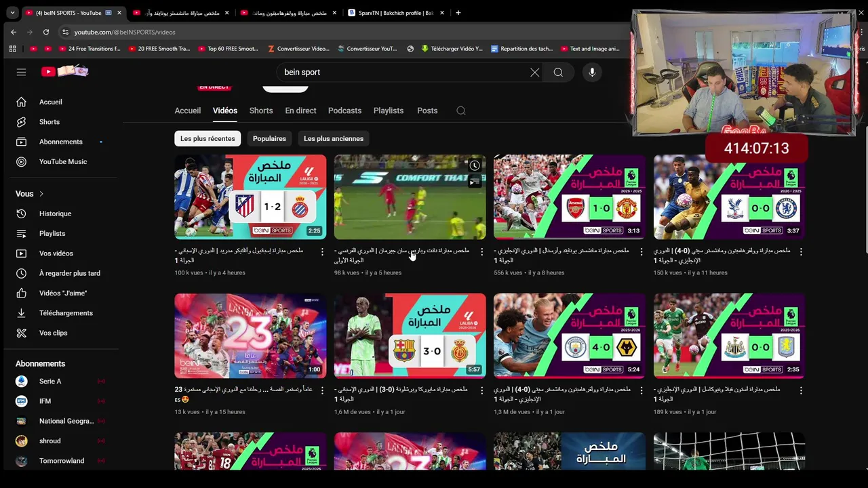Open Abonnements in the sidebar
The width and height of the screenshot is (868, 488).
(61, 142)
